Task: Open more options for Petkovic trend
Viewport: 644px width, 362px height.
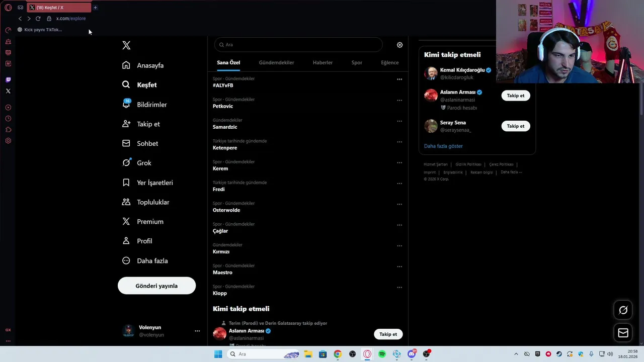Action: coord(399,100)
